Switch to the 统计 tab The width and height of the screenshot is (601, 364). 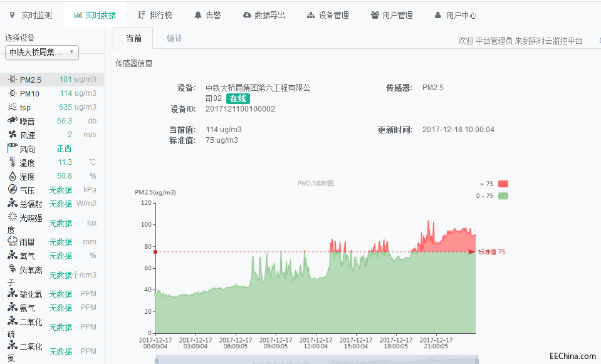click(174, 39)
